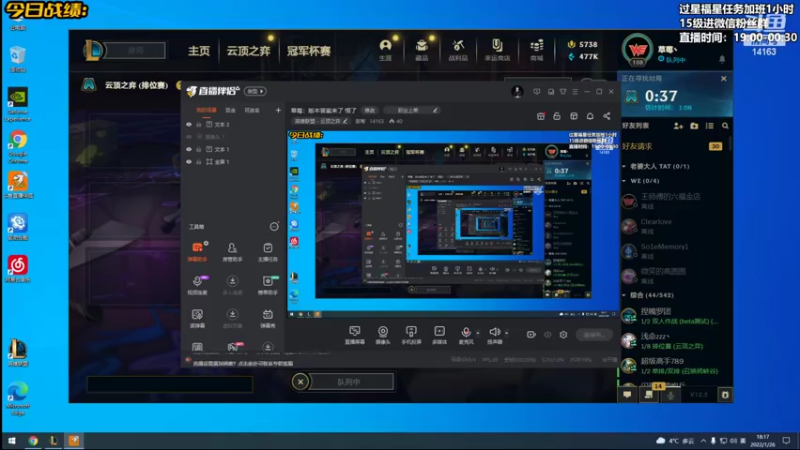Viewport: 800px width, 450px height.
Task: Cancel queue with X beside 队列中
Action: (301, 382)
